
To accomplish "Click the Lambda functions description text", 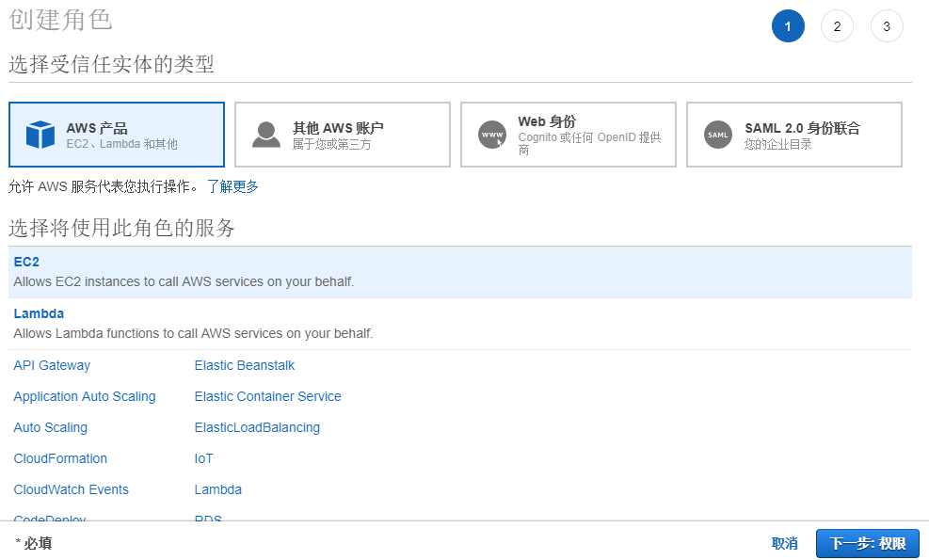I will click(193, 333).
